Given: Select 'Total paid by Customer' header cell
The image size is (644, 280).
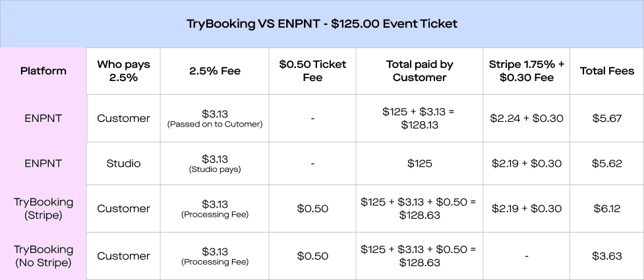Looking at the screenshot, I should pyautogui.click(x=419, y=70).
